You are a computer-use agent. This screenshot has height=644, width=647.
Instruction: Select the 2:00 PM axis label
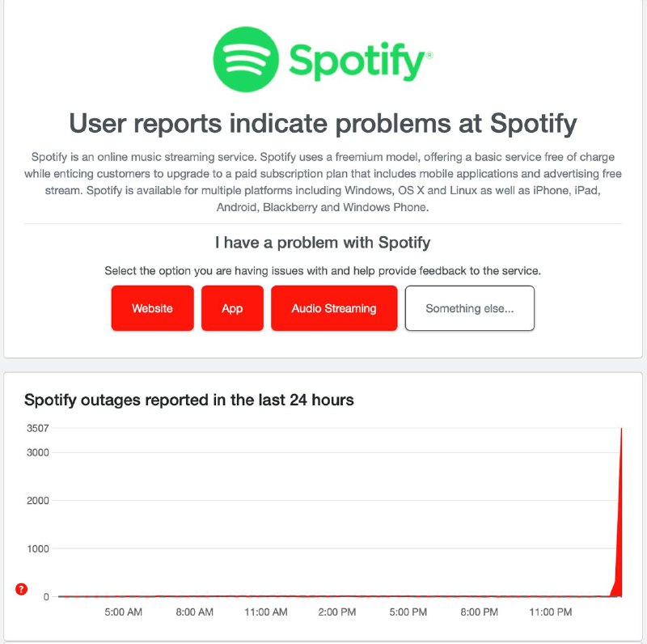coord(336,612)
